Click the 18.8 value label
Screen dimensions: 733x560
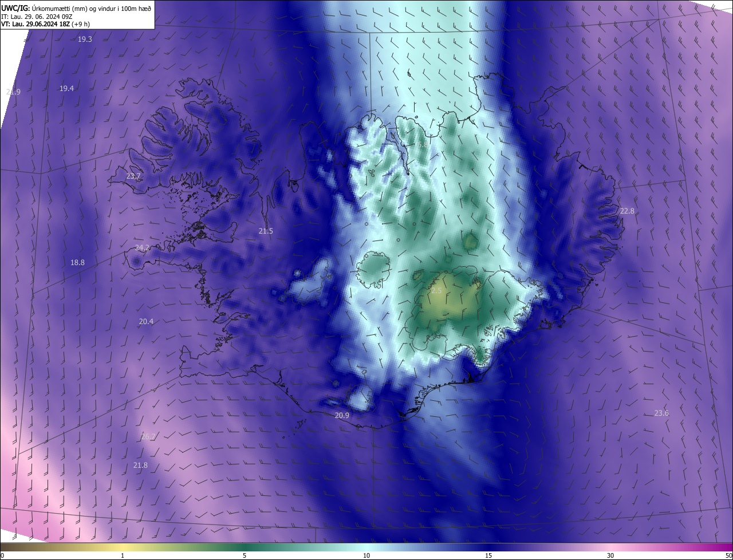77,263
